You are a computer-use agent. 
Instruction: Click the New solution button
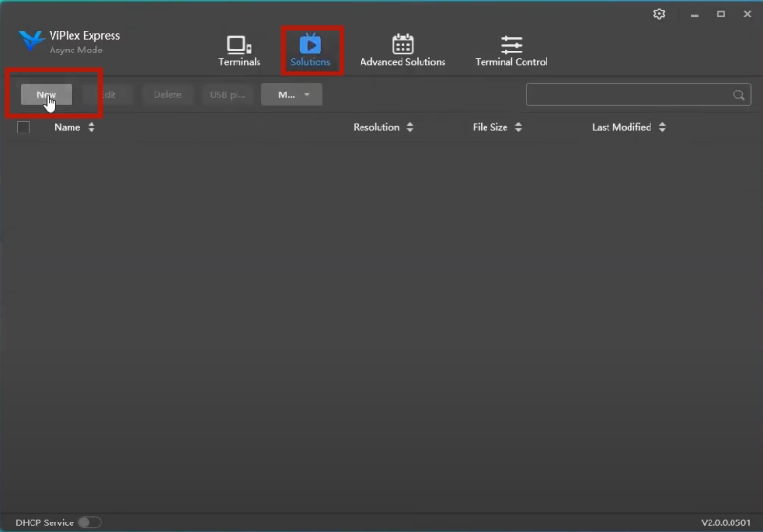(46, 94)
